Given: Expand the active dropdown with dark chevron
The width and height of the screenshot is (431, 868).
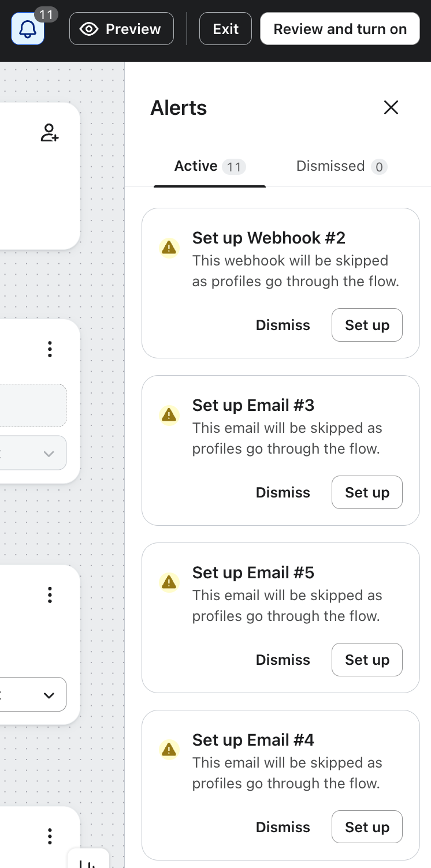Looking at the screenshot, I should tap(49, 695).
